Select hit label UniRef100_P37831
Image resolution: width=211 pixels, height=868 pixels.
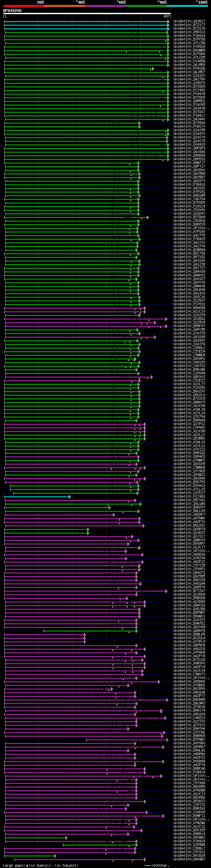[x=190, y=304]
